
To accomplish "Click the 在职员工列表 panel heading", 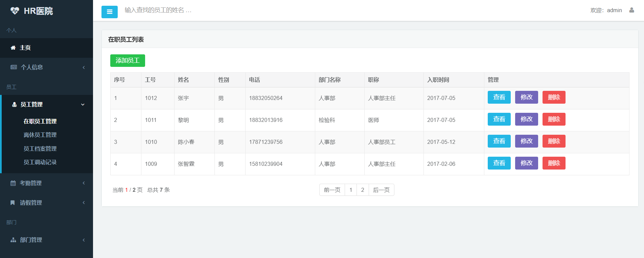I will [126, 40].
